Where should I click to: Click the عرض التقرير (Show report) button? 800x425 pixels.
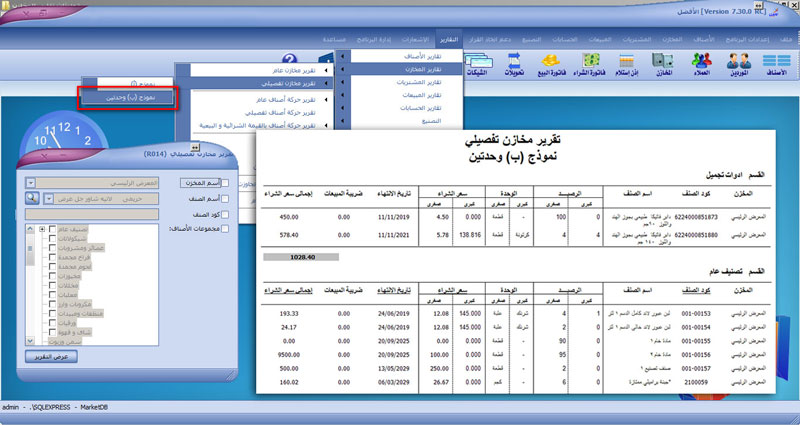pyautogui.click(x=51, y=357)
